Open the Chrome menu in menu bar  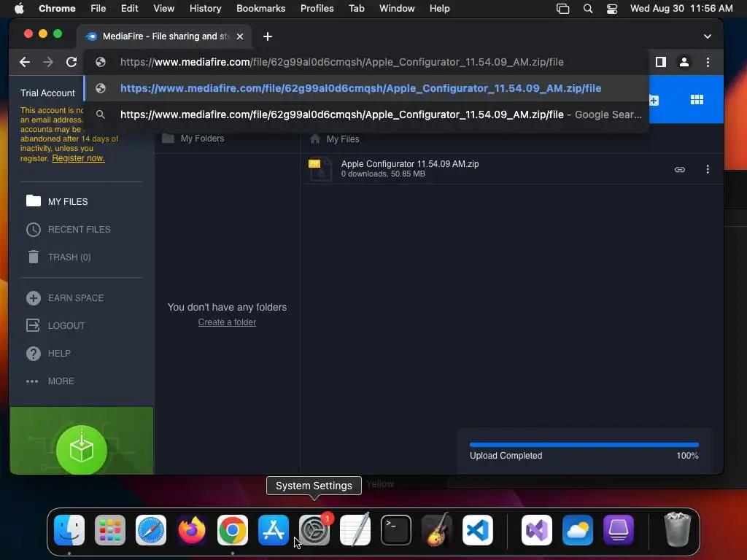click(x=57, y=9)
